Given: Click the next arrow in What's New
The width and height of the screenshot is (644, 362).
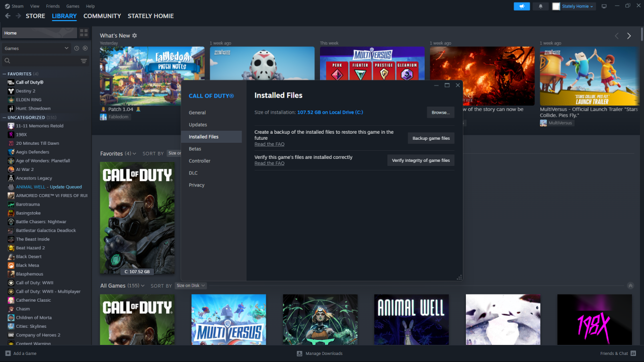Looking at the screenshot, I should pos(628,36).
